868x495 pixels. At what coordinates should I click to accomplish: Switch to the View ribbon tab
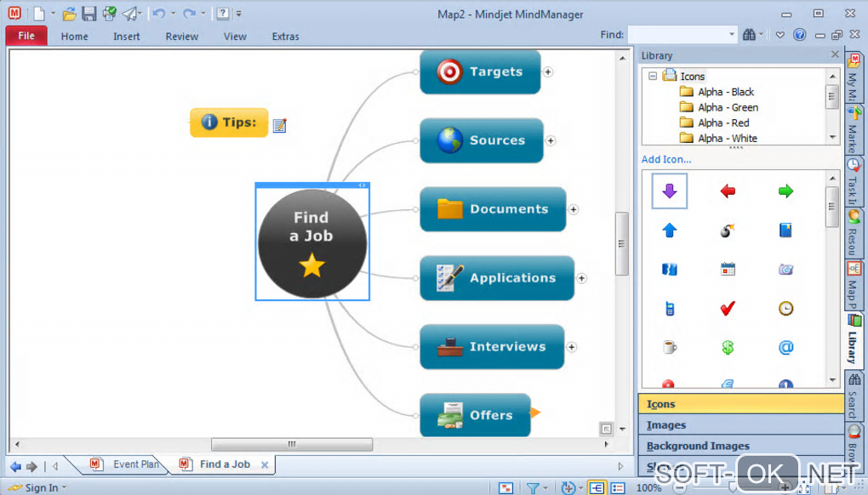pos(235,37)
